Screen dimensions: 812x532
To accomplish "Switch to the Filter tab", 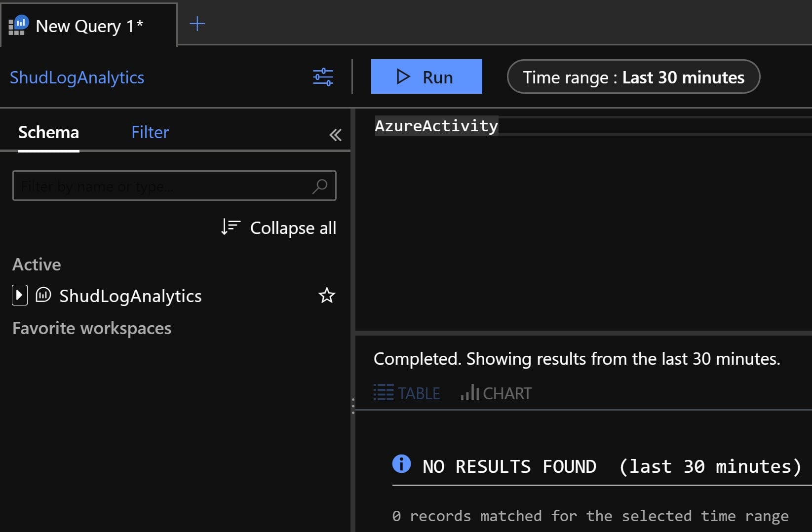I will tap(150, 132).
